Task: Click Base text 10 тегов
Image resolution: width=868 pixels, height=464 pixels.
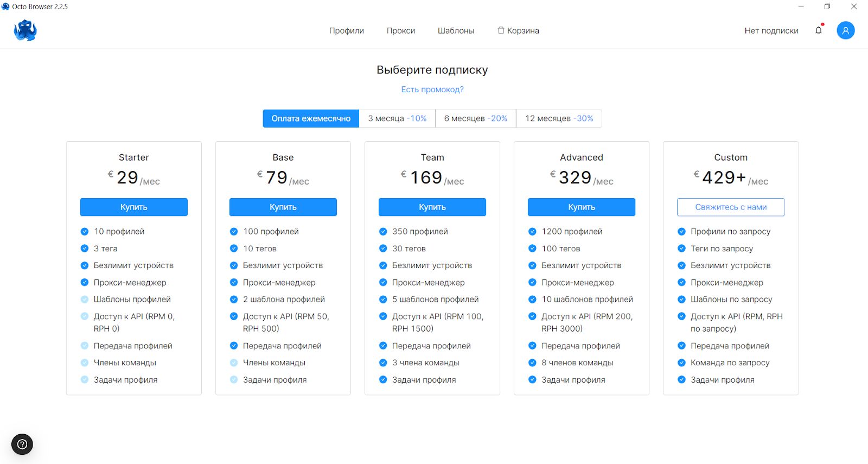Action: coord(260,249)
